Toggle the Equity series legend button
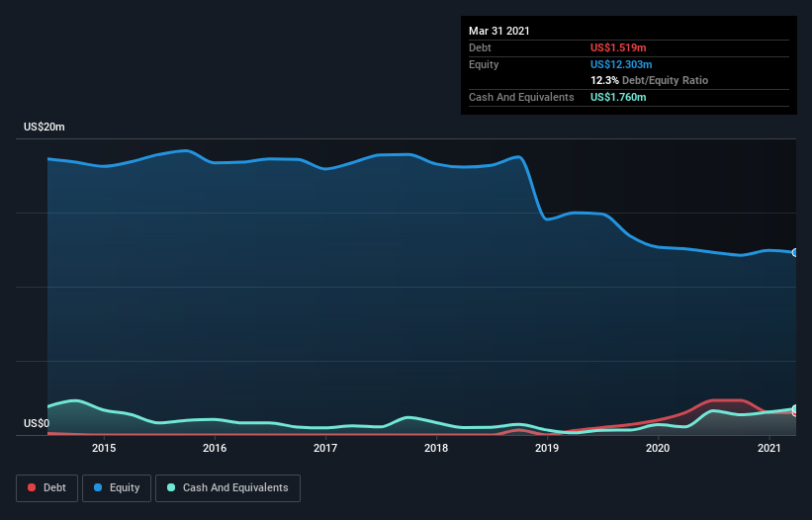The image size is (812, 520). point(117,488)
